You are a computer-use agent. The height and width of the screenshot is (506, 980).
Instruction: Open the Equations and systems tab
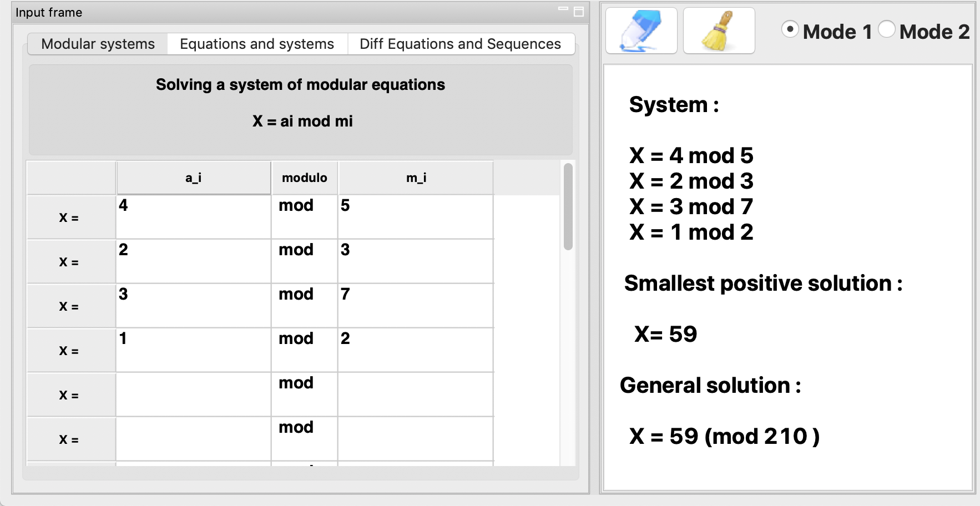pos(257,44)
